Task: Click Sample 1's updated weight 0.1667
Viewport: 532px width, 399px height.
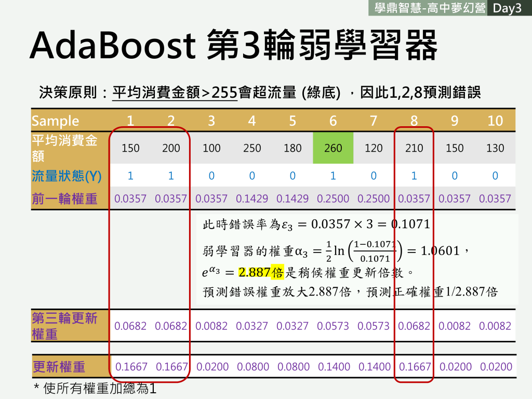Action: (130, 367)
